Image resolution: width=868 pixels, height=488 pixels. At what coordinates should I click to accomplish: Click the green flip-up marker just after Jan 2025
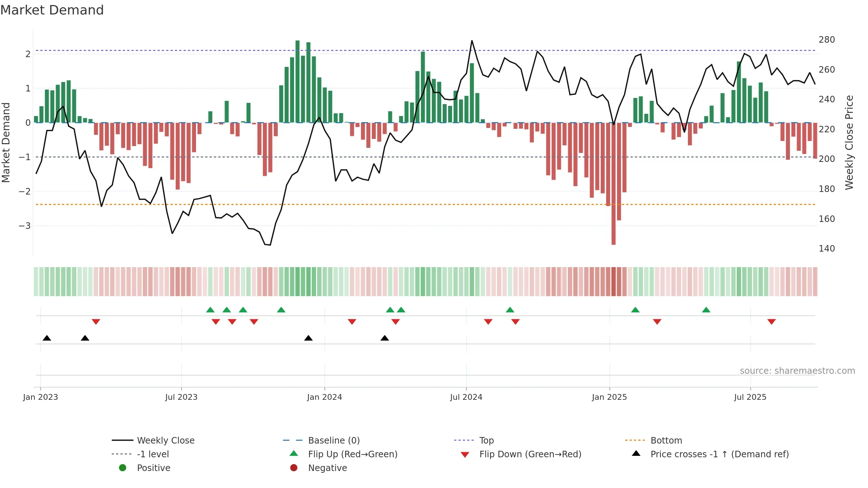click(x=635, y=310)
